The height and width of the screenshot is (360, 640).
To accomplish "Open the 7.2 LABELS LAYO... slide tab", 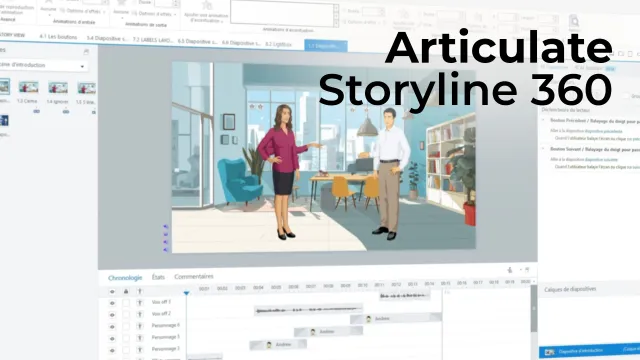I will tap(153, 40).
